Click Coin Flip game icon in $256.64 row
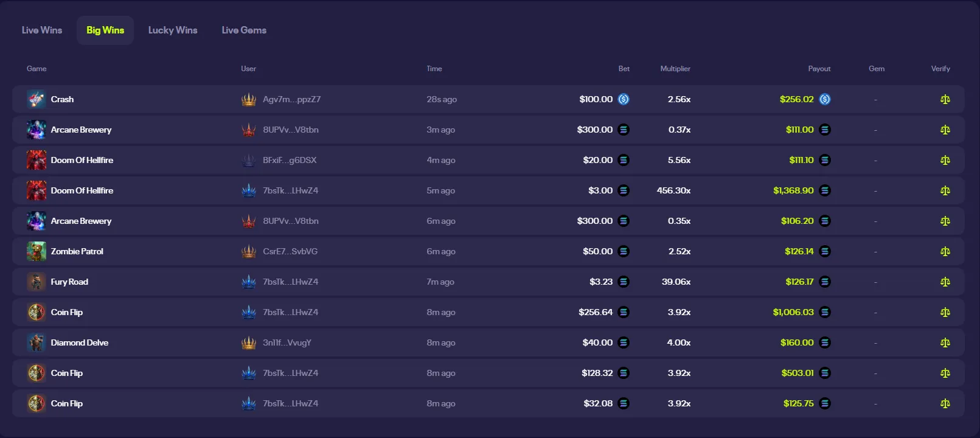The height and width of the screenshot is (438, 980). pyautogui.click(x=36, y=312)
